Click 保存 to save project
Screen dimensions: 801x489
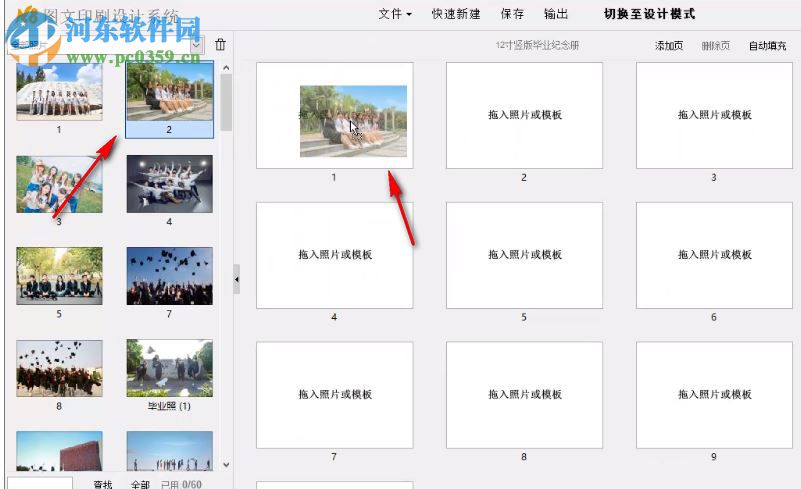[512, 14]
